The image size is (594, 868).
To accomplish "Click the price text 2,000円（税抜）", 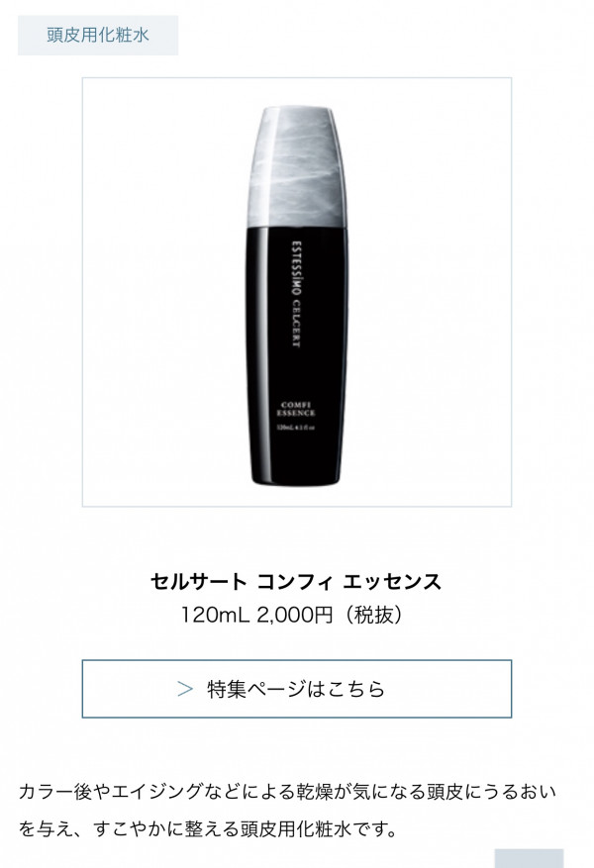I will (331, 615).
